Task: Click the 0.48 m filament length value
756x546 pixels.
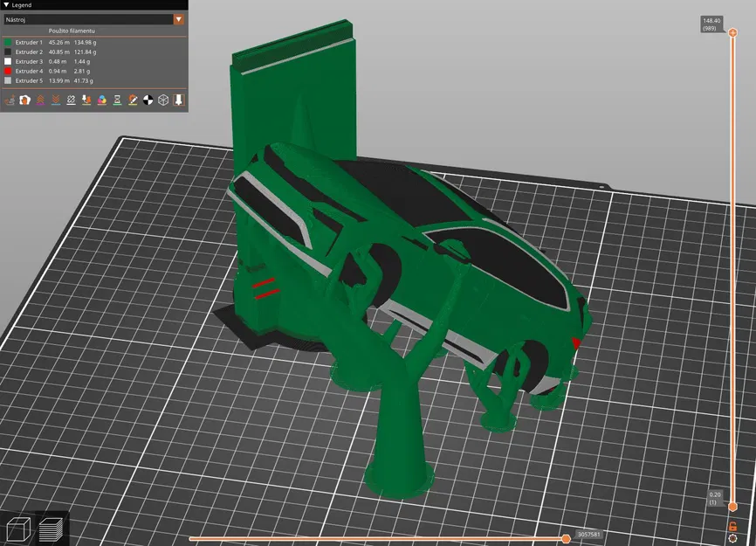Action: tap(58, 62)
